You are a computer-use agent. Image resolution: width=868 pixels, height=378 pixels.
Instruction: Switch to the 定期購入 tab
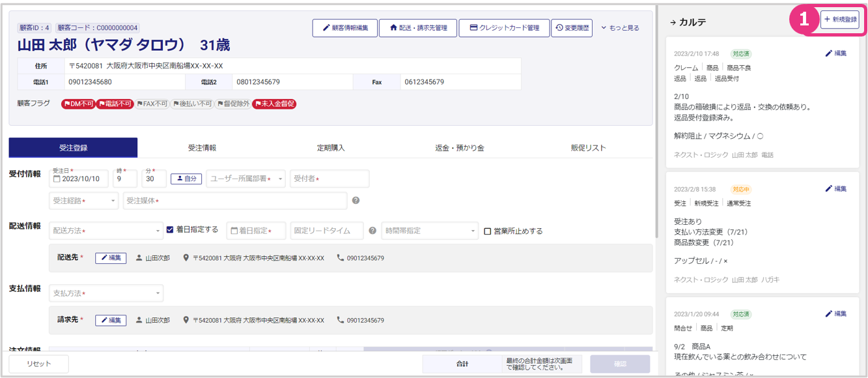click(331, 148)
